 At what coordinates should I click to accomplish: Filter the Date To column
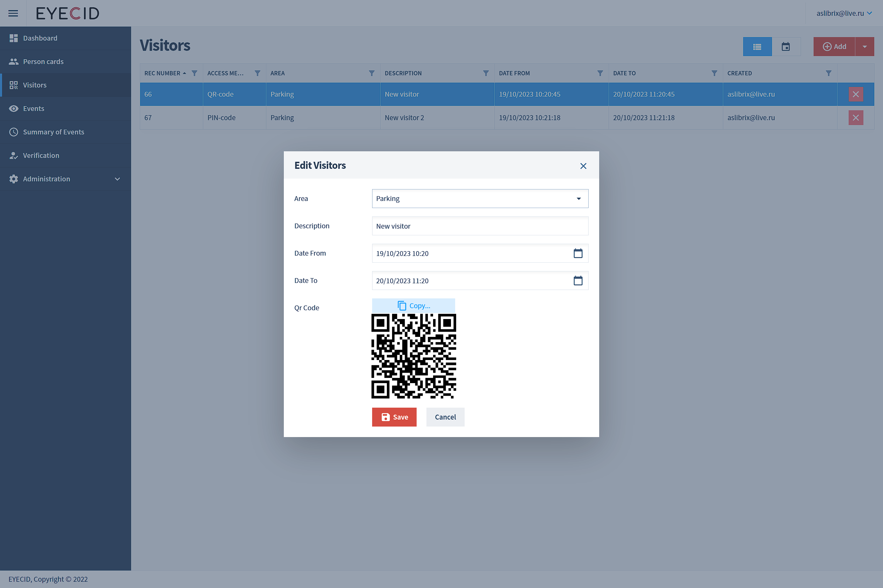pyautogui.click(x=714, y=73)
